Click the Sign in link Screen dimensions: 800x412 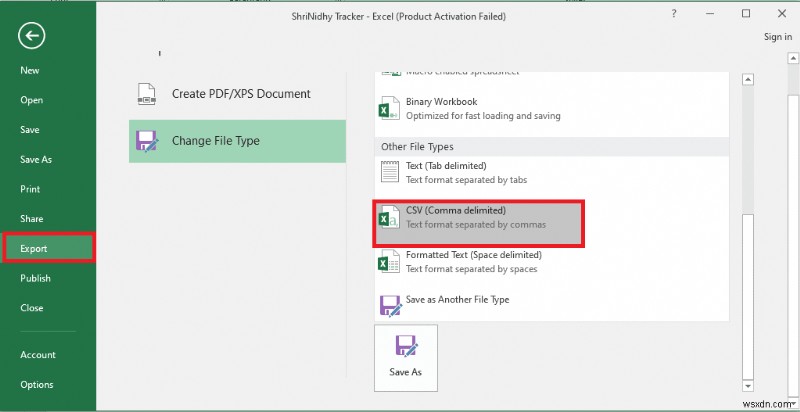pos(777,37)
